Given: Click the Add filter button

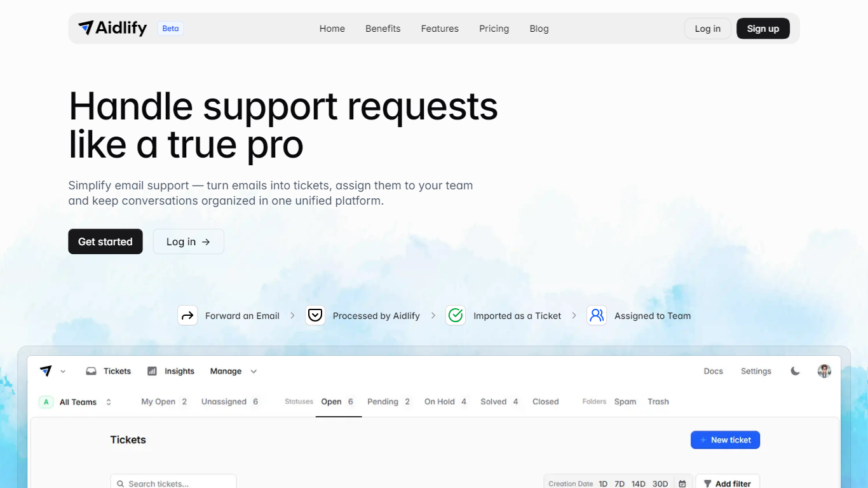Looking at the screenshot, I should point(728,483).
